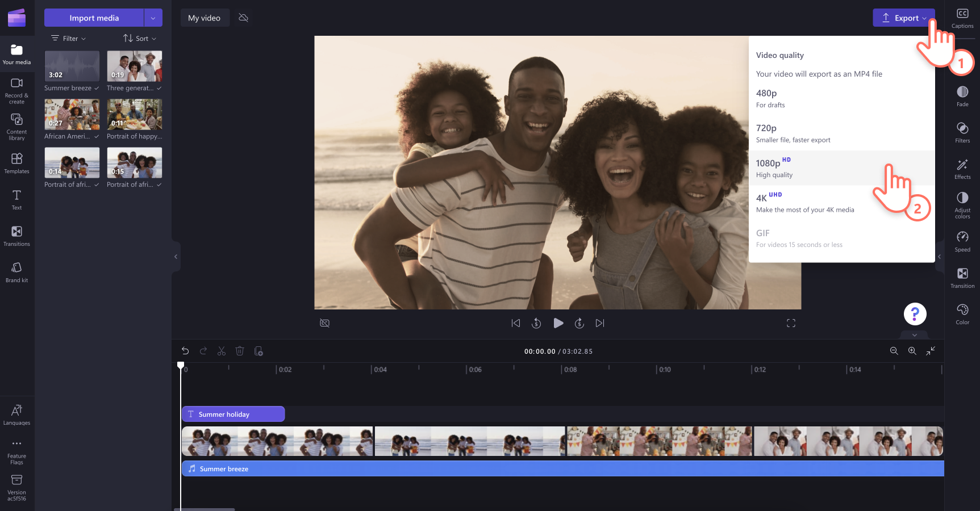Expand the Import media dropdown arrow
Viewport: 980px width, 511px height.
point(153,18)
